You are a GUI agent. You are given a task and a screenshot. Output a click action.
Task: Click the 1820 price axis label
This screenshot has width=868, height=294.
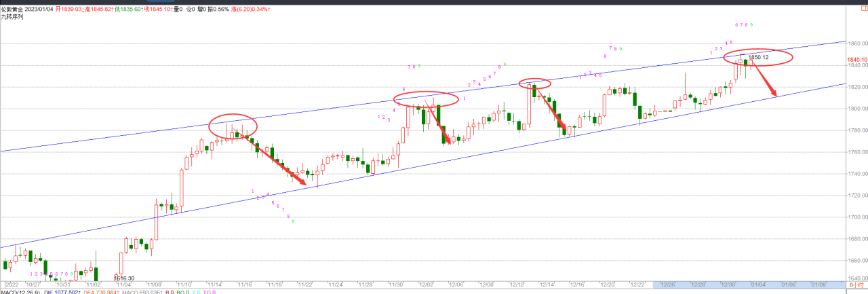[x=857, y=87]
